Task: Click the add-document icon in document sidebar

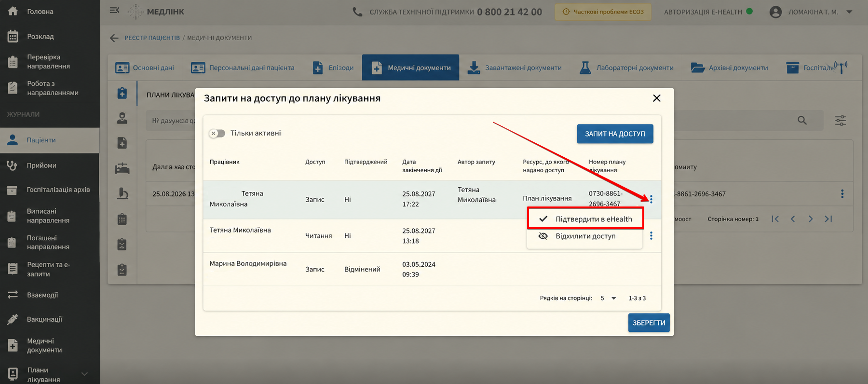Action: click(122, 143)
